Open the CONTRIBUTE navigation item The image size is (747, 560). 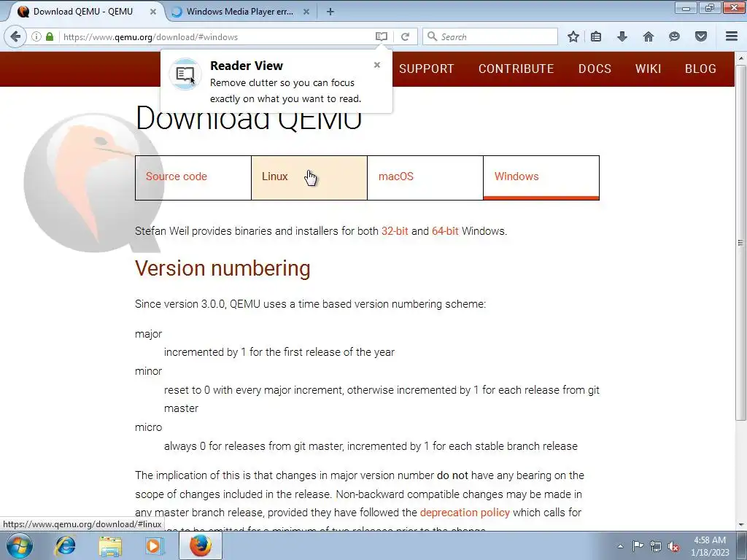(x=516, y=69)
